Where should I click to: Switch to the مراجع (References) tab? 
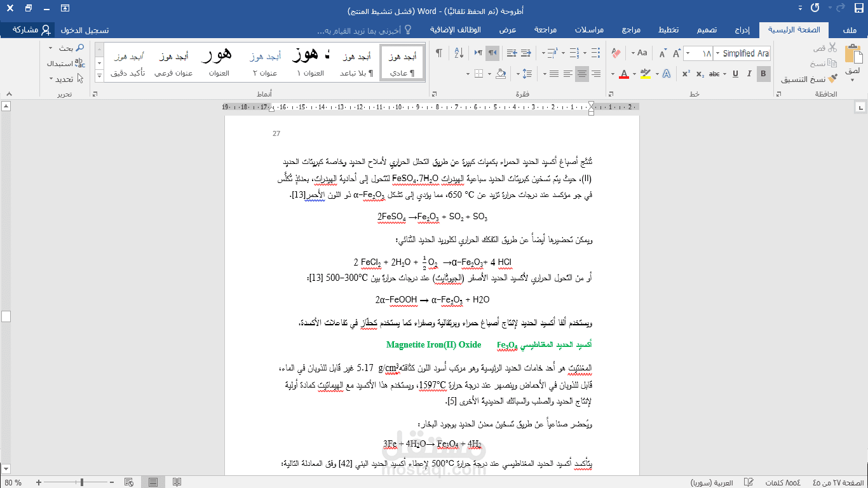630,30
